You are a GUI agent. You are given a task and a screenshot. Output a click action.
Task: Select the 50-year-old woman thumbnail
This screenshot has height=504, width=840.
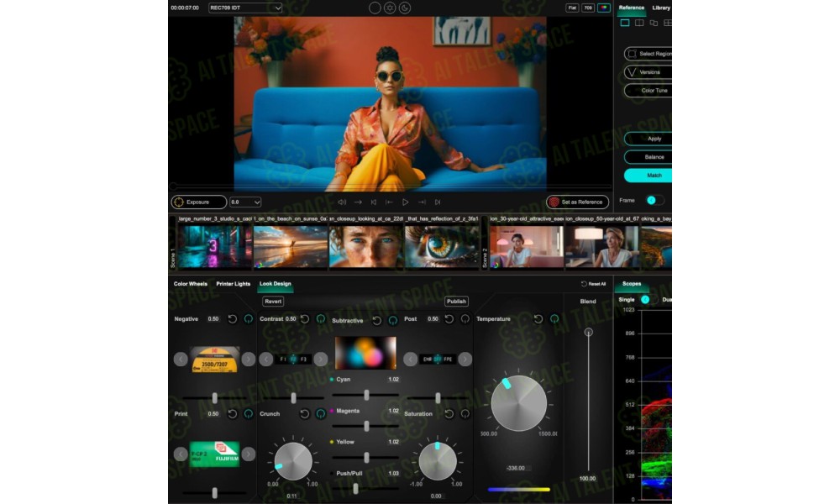[602, 246]
